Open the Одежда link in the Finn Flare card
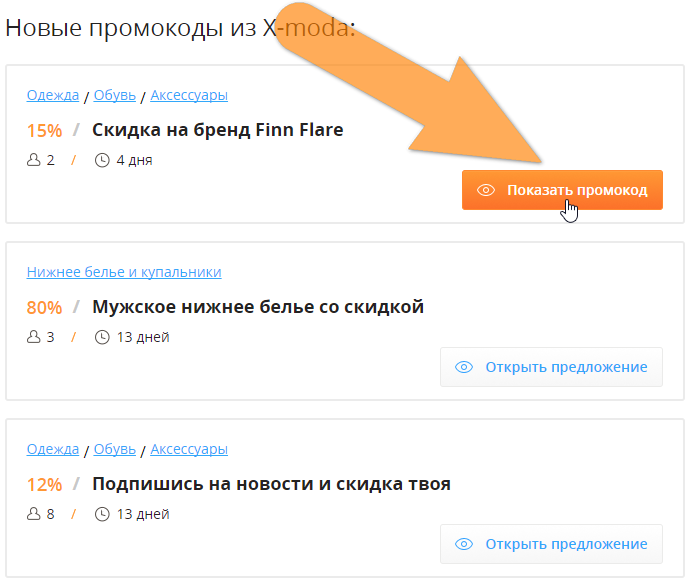689x584 pixels. 53,95
